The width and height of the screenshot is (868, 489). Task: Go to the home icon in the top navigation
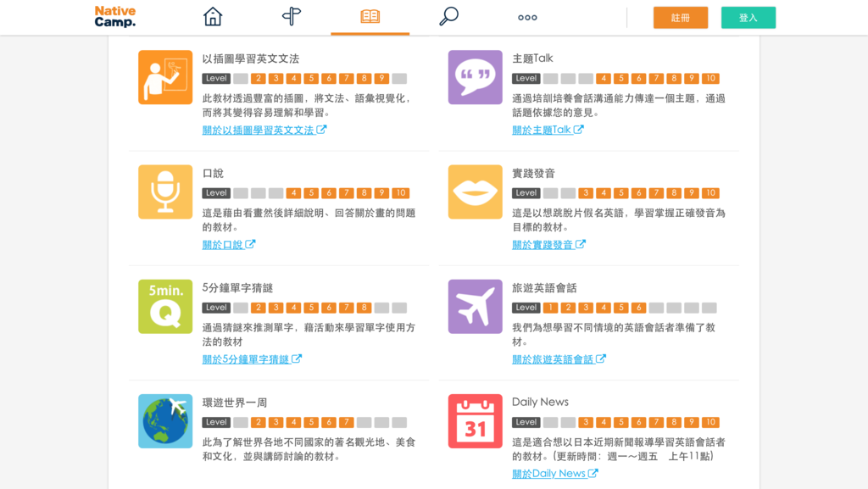213,17
